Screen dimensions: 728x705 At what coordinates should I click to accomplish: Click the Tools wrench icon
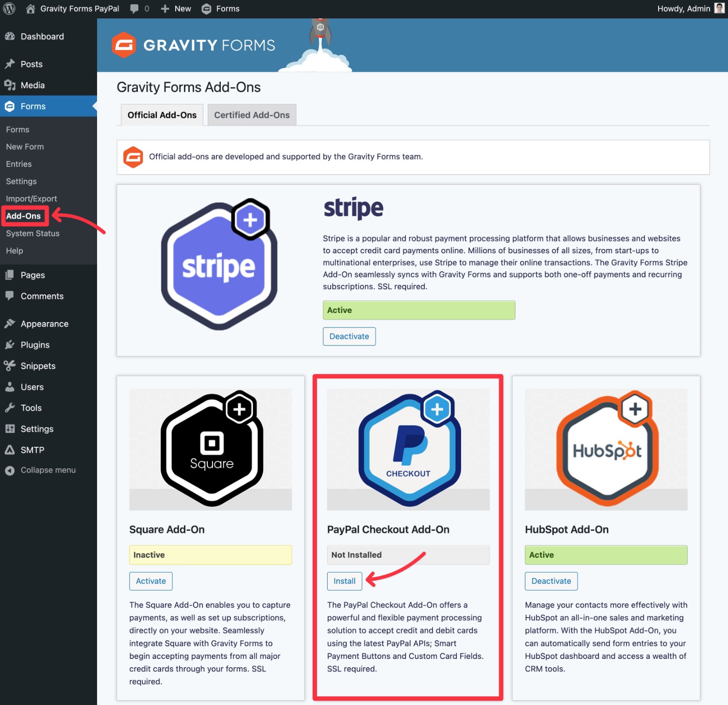(10, 408)
